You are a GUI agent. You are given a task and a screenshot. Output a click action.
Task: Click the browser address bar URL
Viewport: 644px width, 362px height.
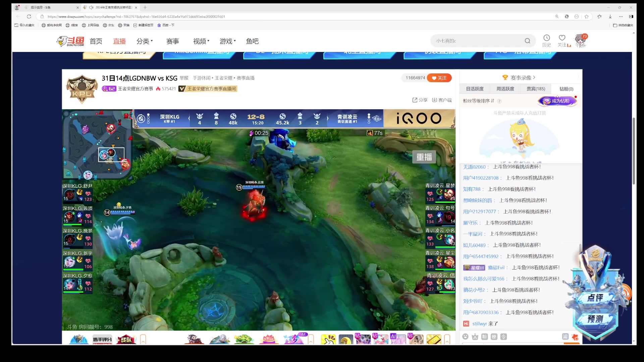pyautogui.click(x=136, y=16)
